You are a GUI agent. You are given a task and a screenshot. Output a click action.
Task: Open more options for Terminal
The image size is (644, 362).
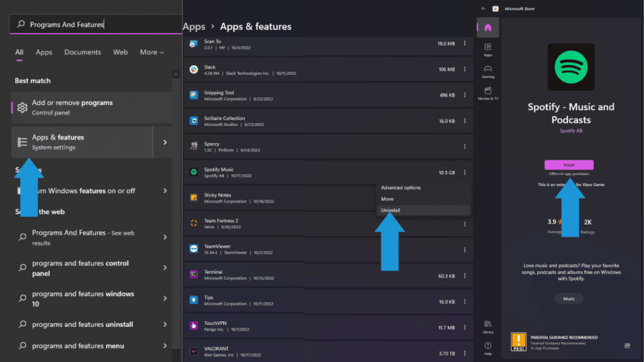465,276
